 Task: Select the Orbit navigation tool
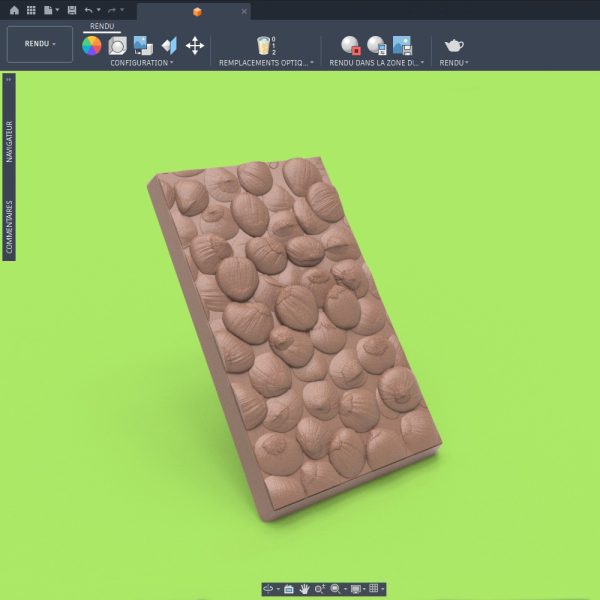pos(268,589)
